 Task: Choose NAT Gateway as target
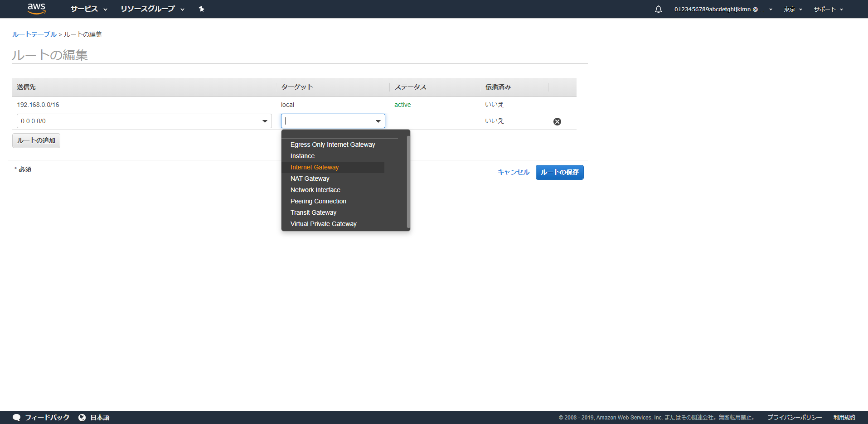pyautogui.click(x=310, y=178)
